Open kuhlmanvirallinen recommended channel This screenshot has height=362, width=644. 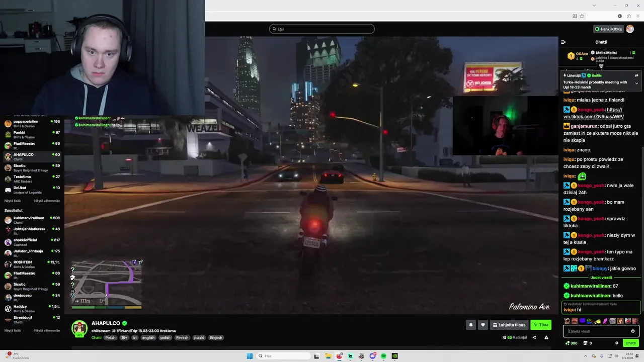click(x=32, y=220)
